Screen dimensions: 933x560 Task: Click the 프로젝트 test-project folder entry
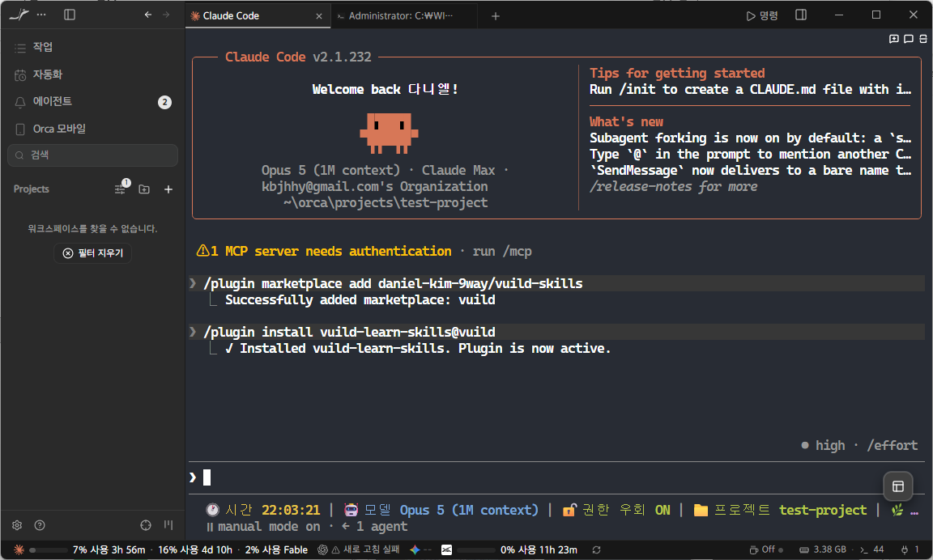click(780, 510)
